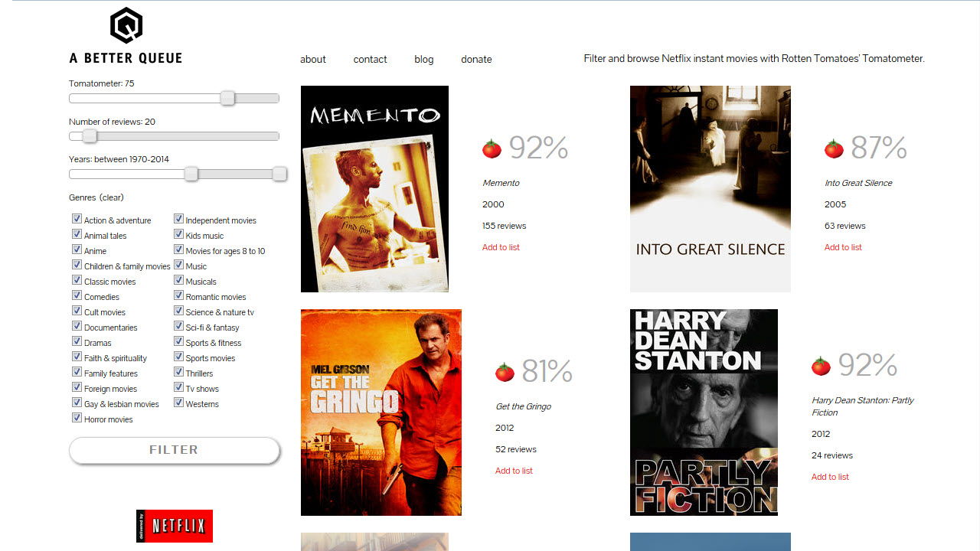Screen dimensions: 980x551
Task: Click the tomato icon beside Memento's 92%
Action: [492, 148]
